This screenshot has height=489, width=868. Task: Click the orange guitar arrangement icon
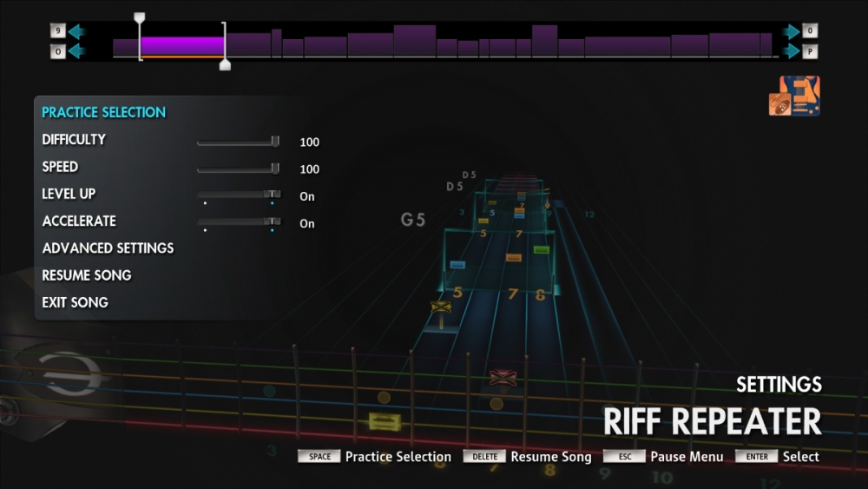click(x=794, y=96)
